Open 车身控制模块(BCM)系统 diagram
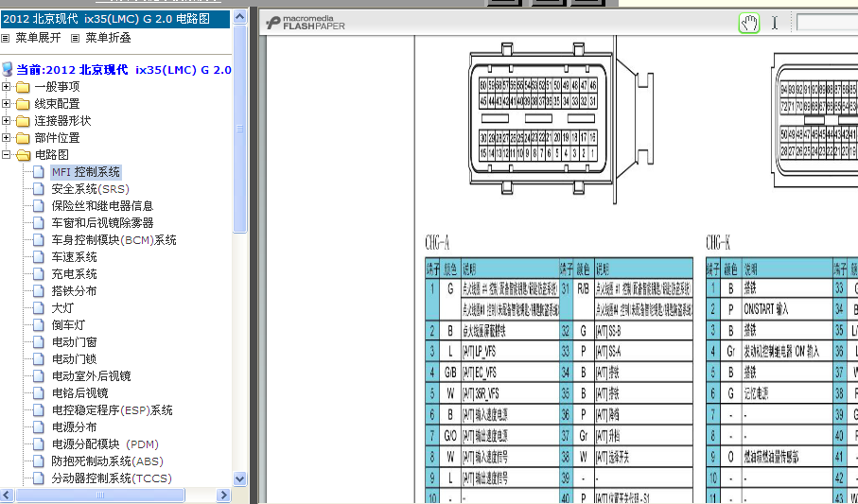The width and height of the screenshot is (858, 504). [x=114, y=239]
